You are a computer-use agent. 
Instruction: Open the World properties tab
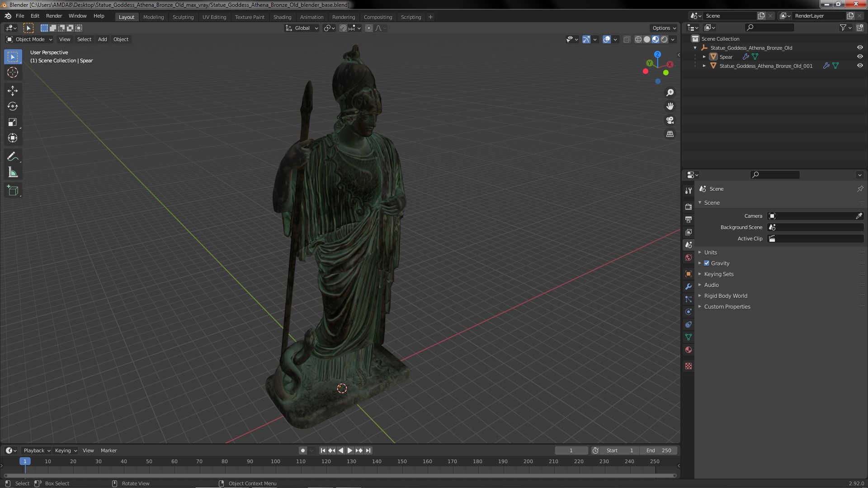[689, 258]
